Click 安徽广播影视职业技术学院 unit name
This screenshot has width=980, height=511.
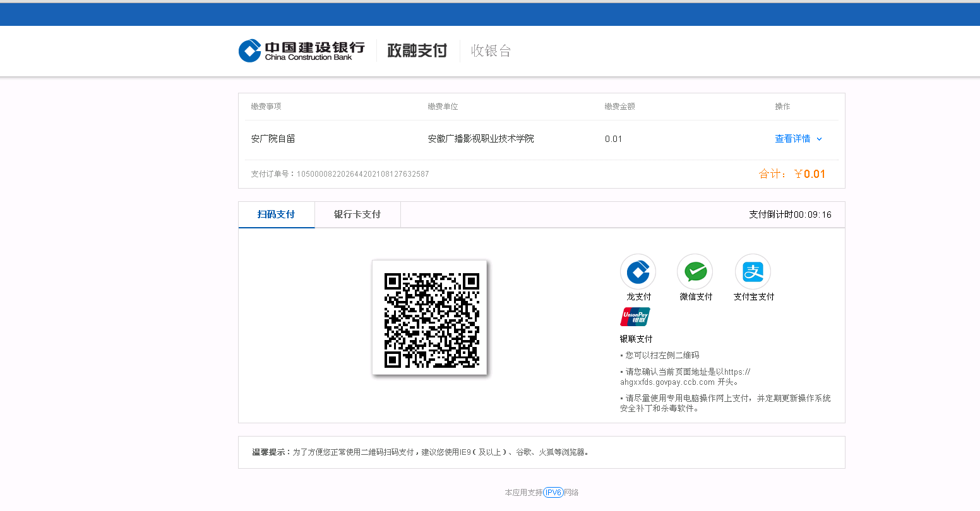click(x=481, y=139)
